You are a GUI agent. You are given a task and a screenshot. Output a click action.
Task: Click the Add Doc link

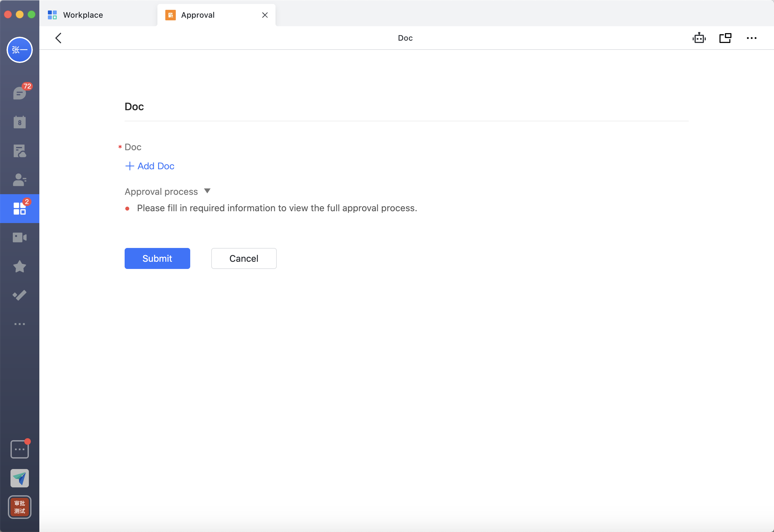tap(150, 166)
